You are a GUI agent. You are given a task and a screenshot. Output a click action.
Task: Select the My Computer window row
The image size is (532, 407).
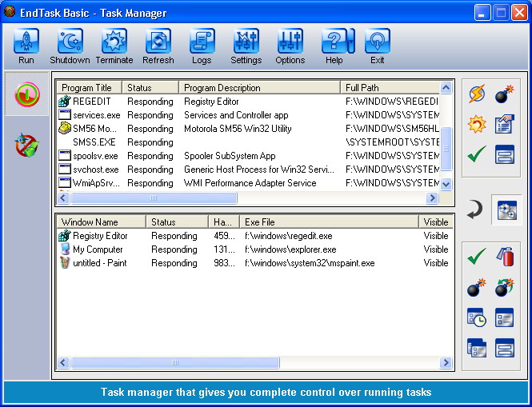coord(255,249)
